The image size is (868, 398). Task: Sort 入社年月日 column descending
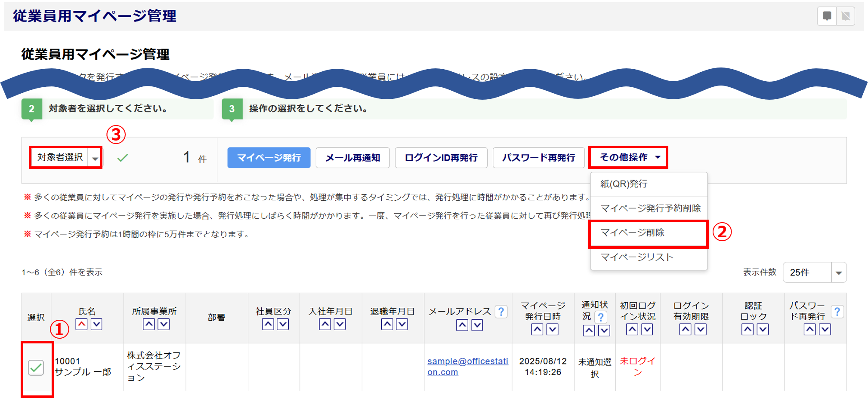(340, 324)
